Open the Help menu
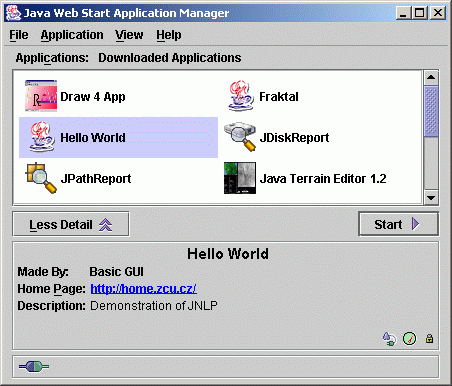Image resolution: width=452 pixels, height=386 pixels. tap(169, 35)
